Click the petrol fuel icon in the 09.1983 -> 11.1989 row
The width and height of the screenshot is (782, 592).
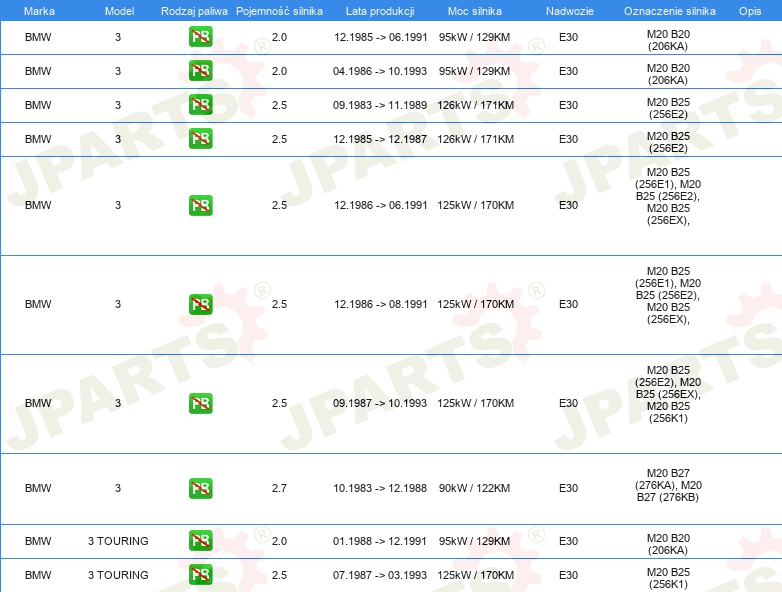click(200, 105)
